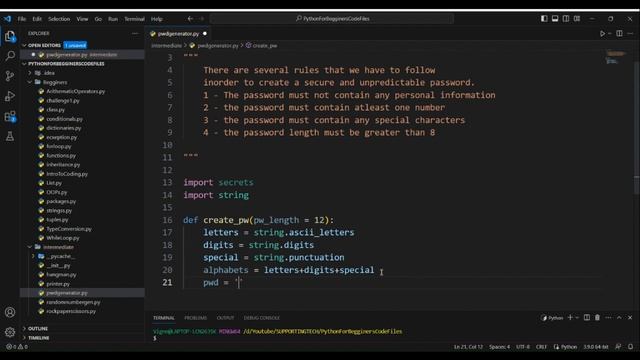Screen dimensions: 640x360
Task: Open the Selection menu
Action: click(59, 19)
